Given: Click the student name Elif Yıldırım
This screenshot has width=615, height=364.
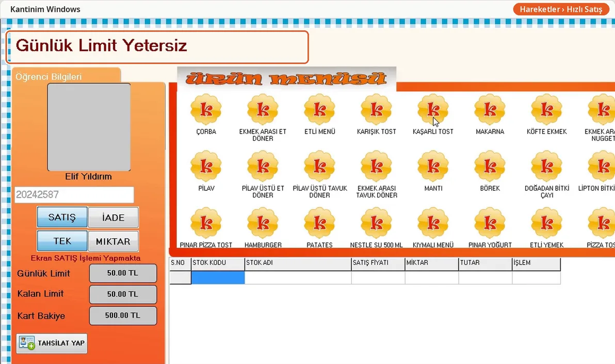Looking at the screenshot, I should tap(88, 176).
